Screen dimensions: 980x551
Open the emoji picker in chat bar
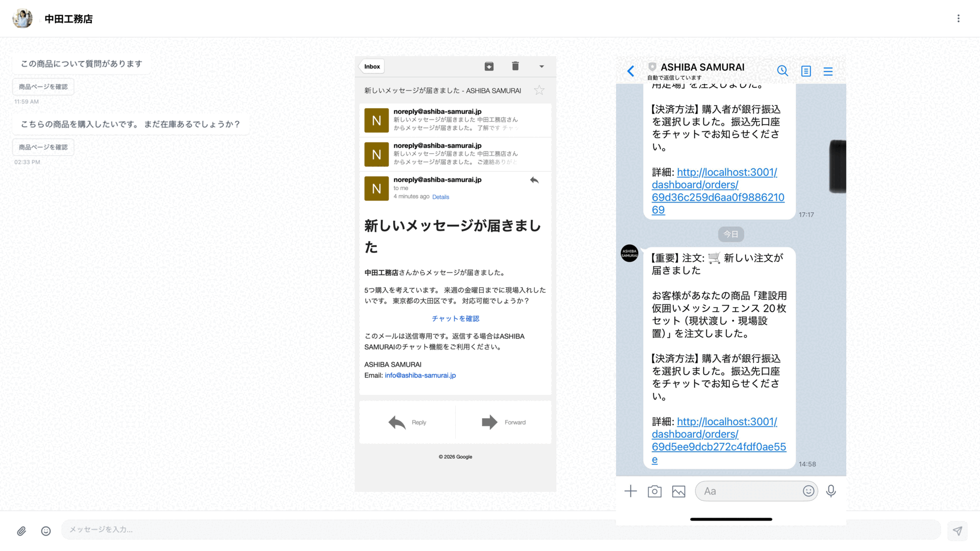tap(46, 531)
